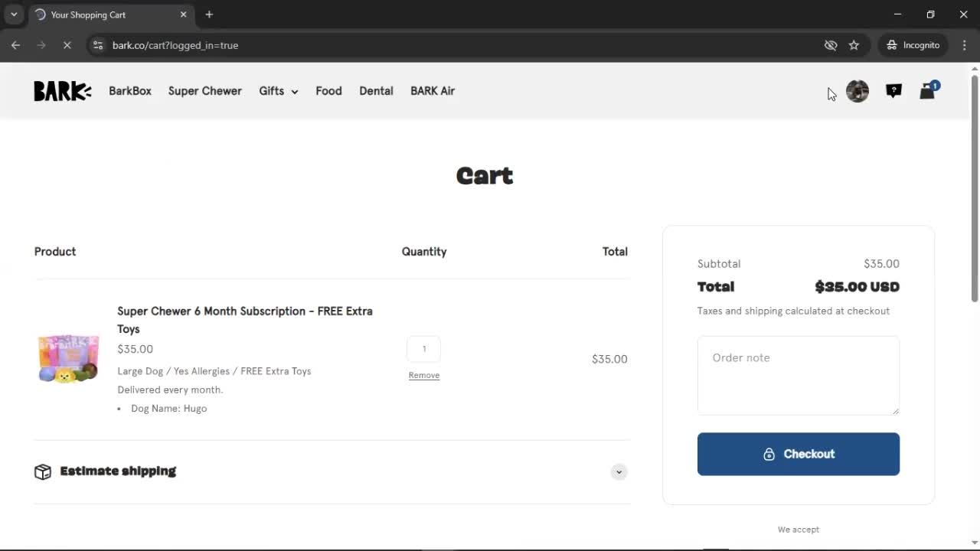Open the help chat icon
Screen dimensions: 980x551
[893, 91]
